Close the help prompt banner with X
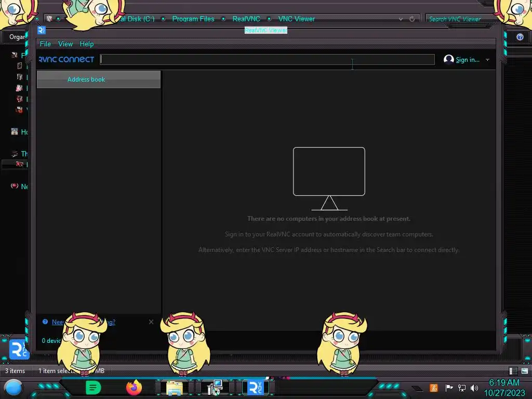532x399 pixels. 151,322
